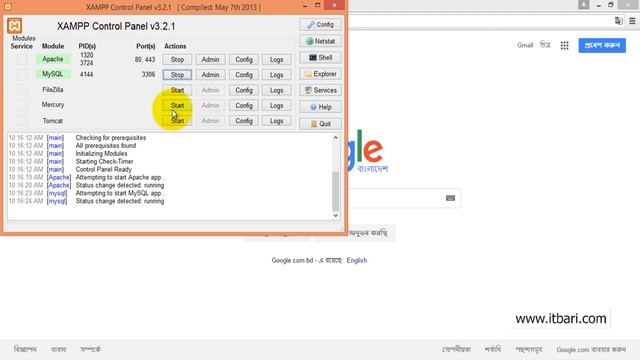Open the second Google footer link at left
Image resolution: width=640 pixels, height=360 pixels.
(59, 349)
